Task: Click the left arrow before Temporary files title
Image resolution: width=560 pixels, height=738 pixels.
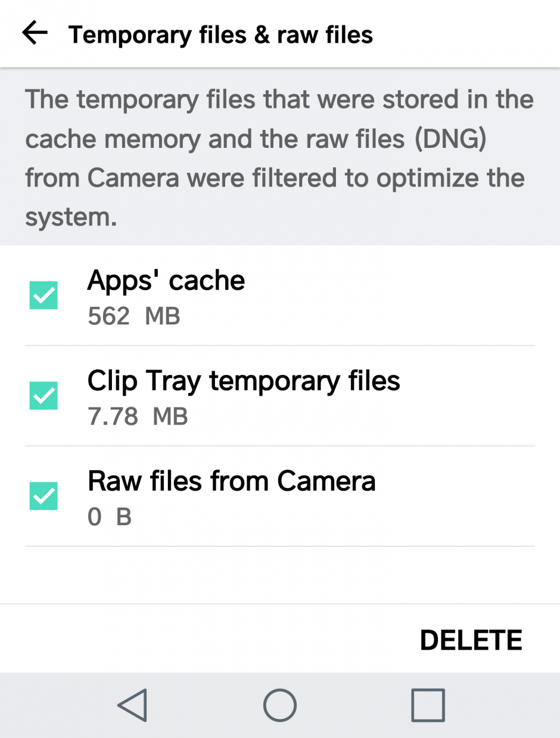Action: pyautogui.click(x=34, y=33)
